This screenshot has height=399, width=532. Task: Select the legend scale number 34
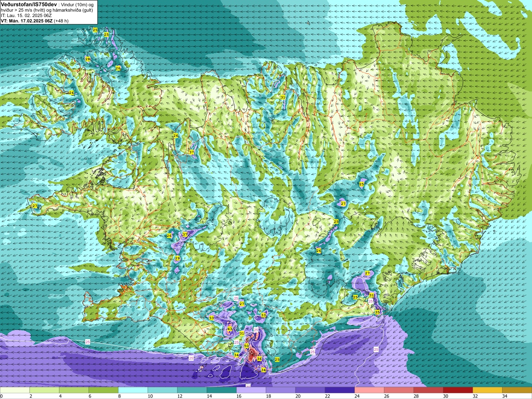[x=505, y=396]
